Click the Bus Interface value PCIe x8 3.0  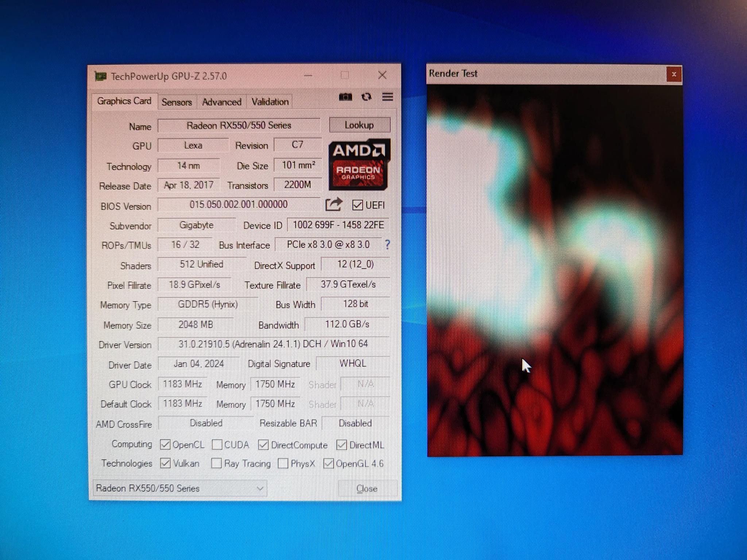328,245
